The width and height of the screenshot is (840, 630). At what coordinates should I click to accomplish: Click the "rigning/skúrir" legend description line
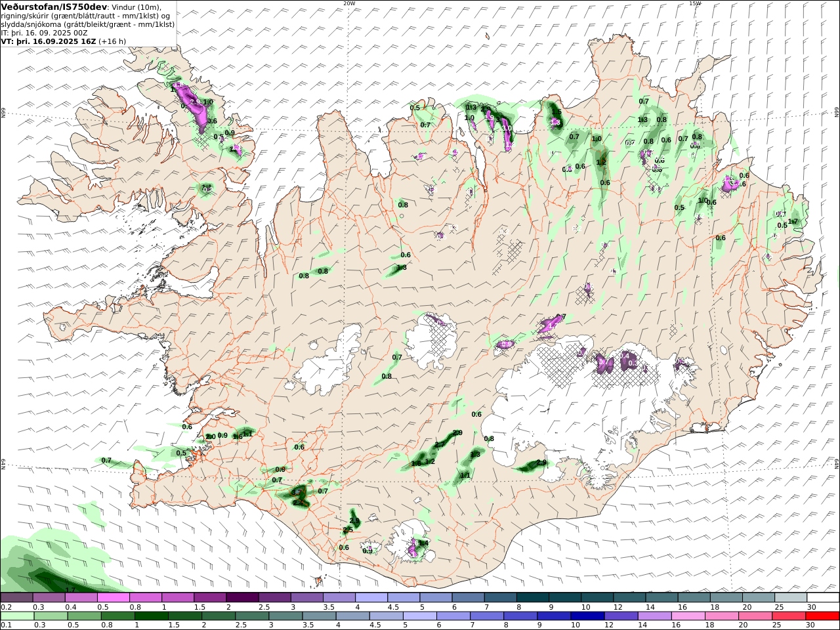pos(85,16)
